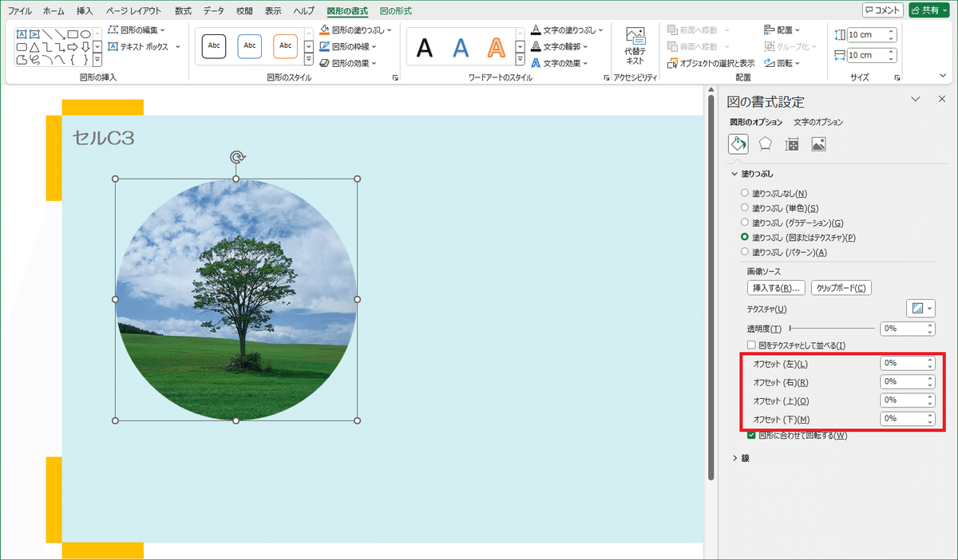This screenshot has height=560, width=958.
Task: Select 塗りつぶし (パターン) radio option
Action: 745,252
